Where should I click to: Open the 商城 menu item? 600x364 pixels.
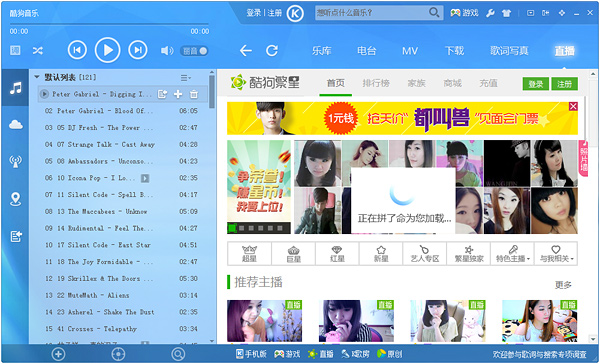[x=452, y=83]
